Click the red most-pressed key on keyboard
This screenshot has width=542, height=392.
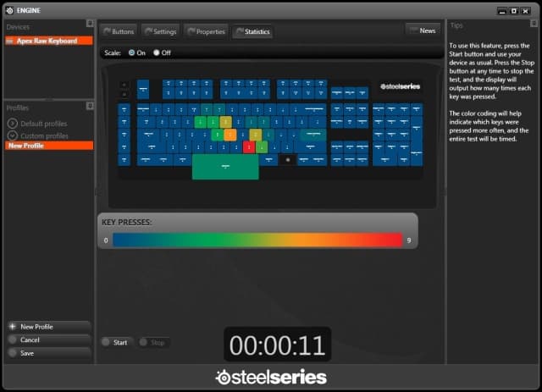(249, 147)
